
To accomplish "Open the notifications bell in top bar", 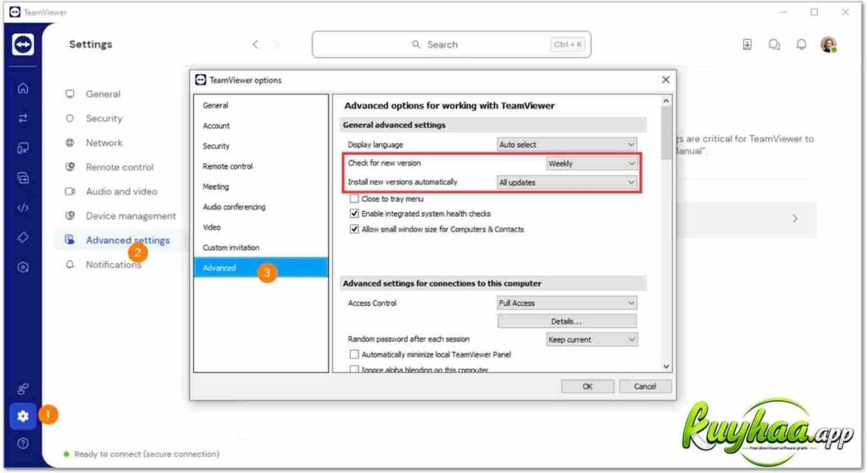I will click(801, 44).
